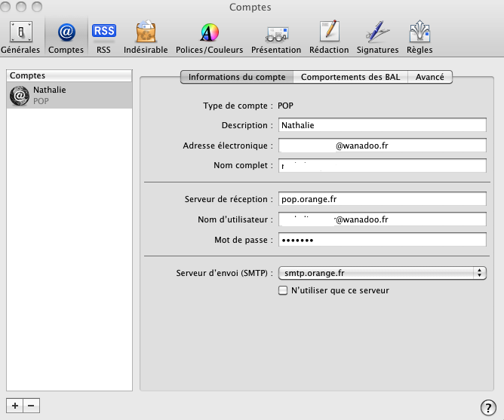Click the add account plus button
Screen dimensions: 504x420
14,406
